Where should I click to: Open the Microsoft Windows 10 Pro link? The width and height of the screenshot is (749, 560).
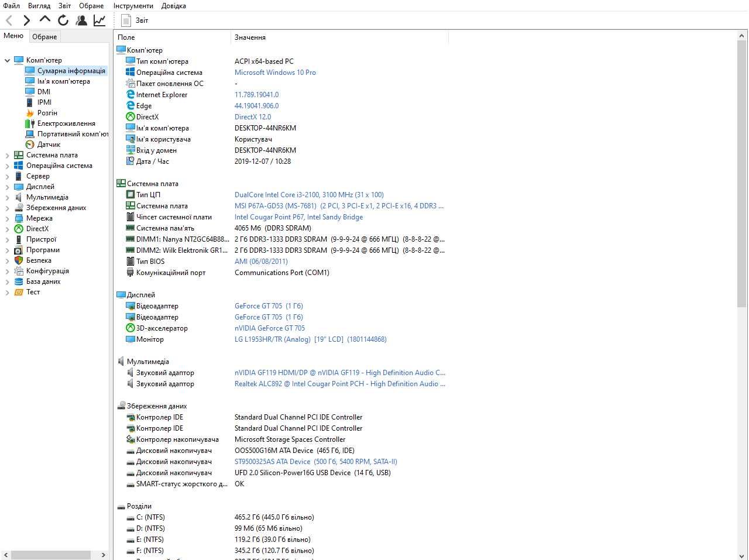point(275,73)
